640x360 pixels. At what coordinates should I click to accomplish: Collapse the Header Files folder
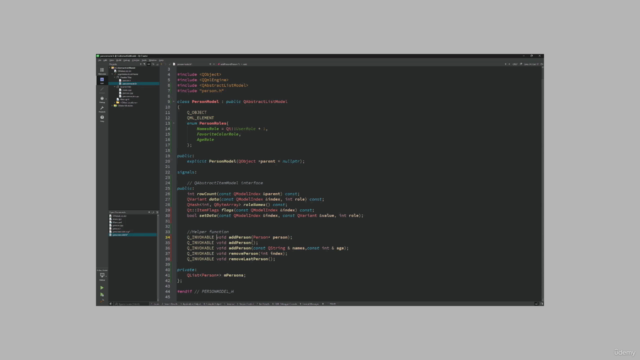[x=115, y=78]
